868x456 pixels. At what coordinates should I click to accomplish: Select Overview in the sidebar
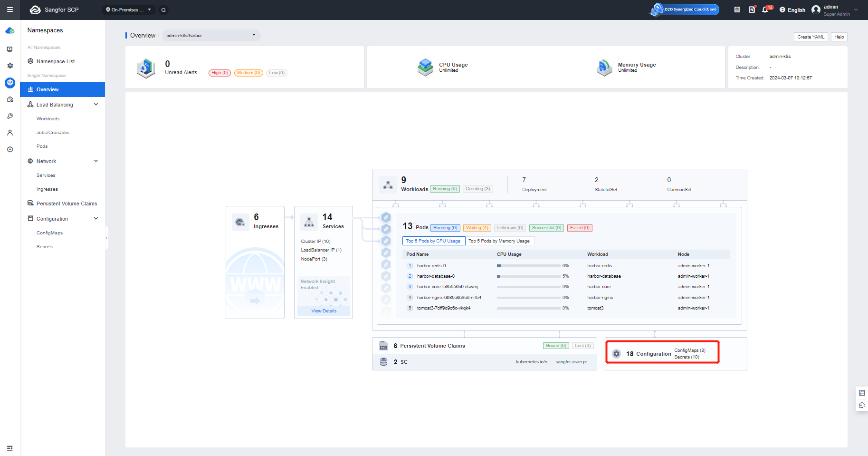[x=62, y=89]
